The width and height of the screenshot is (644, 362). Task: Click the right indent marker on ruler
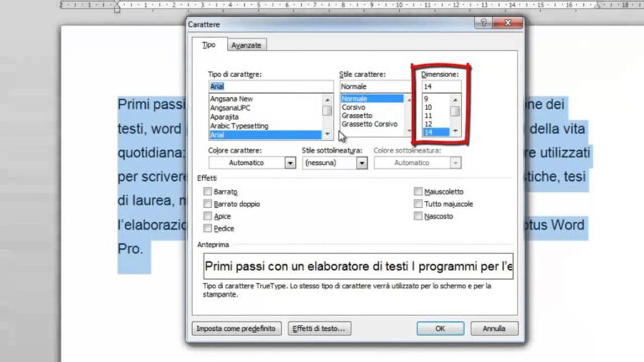pyautogui.click(x=597, y=6)
